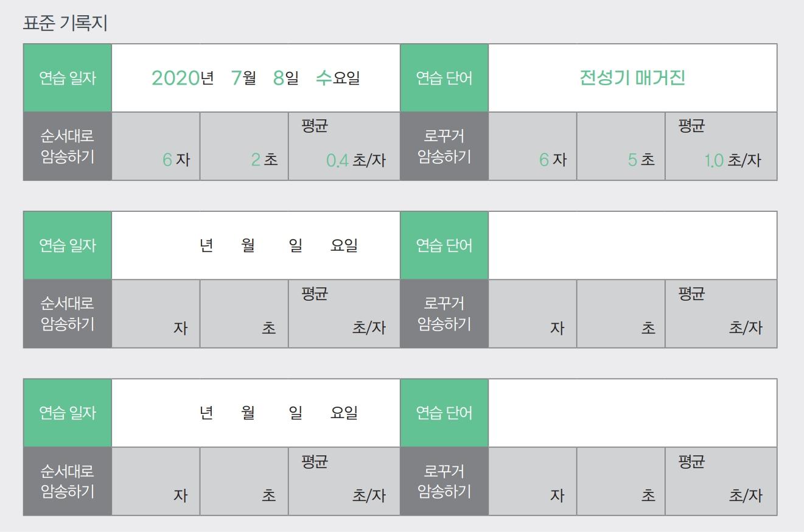
Task: Select the first 연습 단어 green label
Action: tap(444, 78)
